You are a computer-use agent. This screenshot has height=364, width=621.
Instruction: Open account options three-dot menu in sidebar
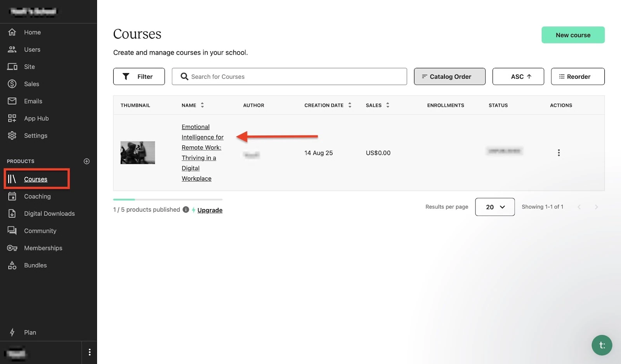[90, 352]
